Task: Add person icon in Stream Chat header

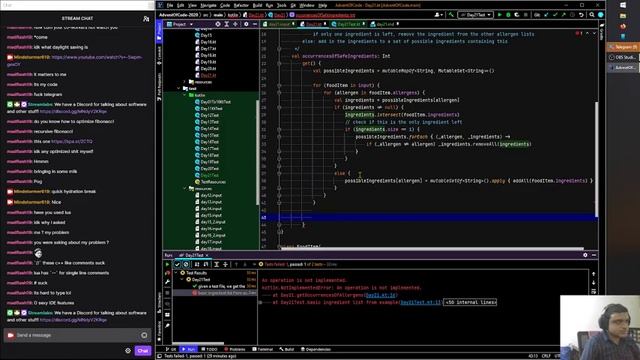Action: click(x=146, y=19)
